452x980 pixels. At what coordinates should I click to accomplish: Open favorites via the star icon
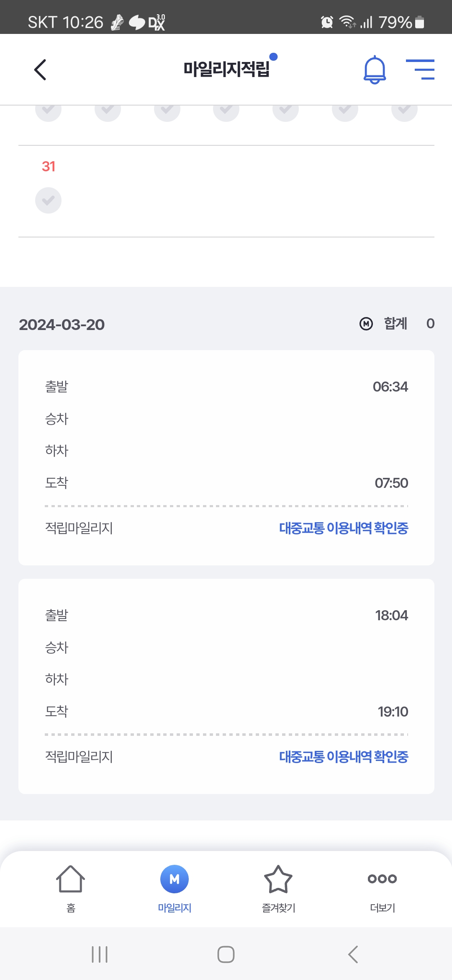pyautogui.click(x=278, y=879)
